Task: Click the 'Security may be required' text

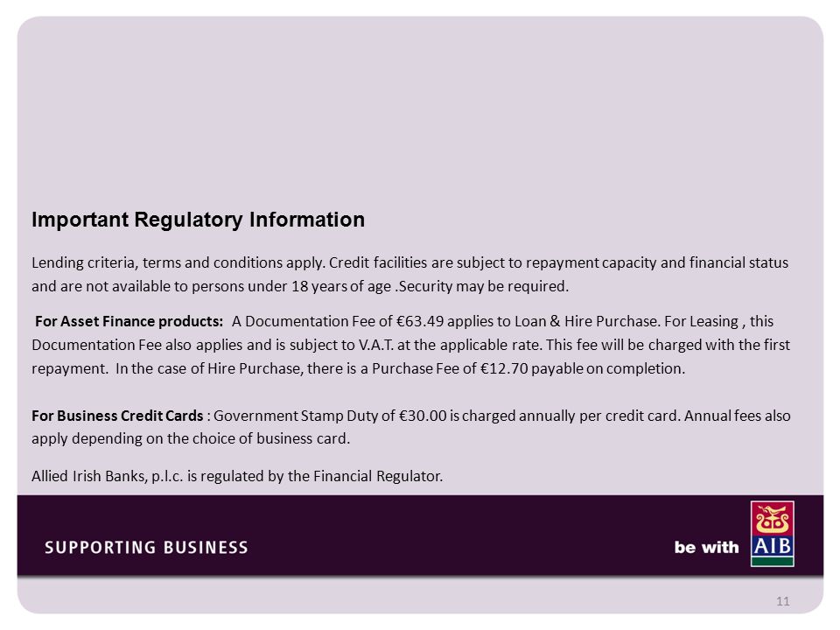Action: point(483,287)
